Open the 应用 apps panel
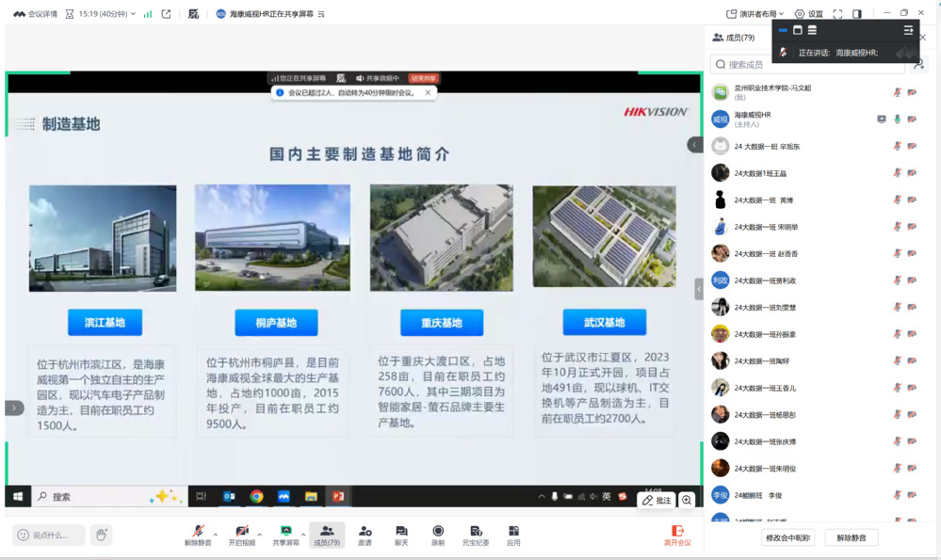Viewport: 941px width, 560px height. [x=513, y=536]
